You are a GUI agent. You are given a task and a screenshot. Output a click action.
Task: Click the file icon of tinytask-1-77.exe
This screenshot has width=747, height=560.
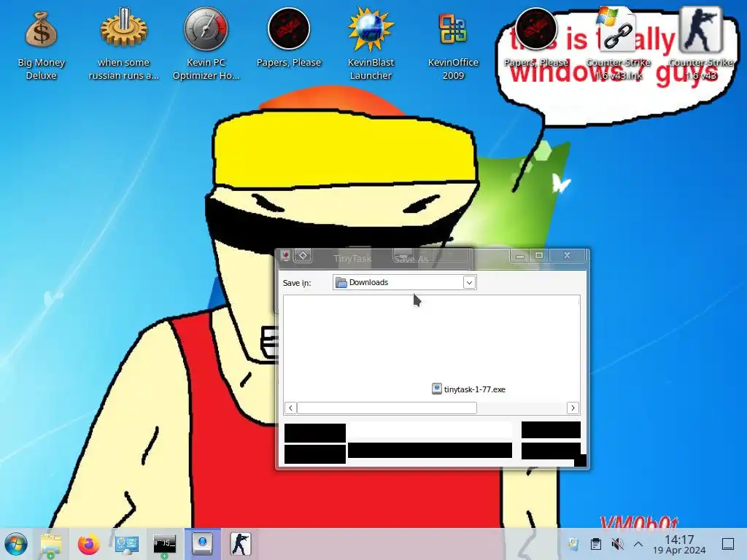point(436,389)
